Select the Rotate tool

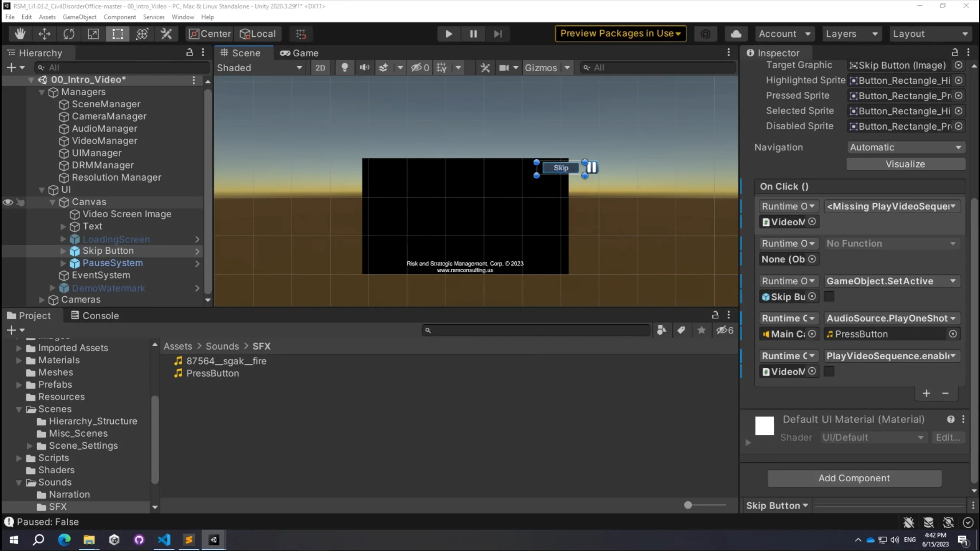[69, 34]
